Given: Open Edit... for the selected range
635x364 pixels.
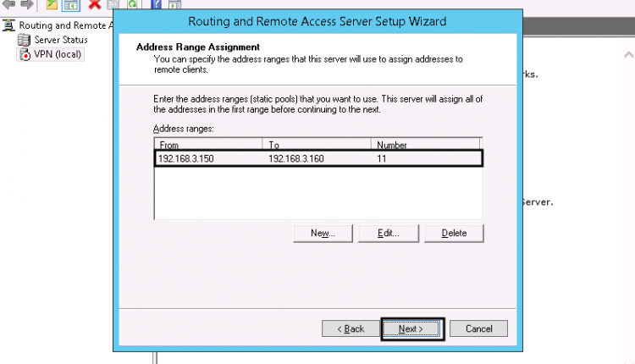Looking at the screenshot, I should click(x=388, y=233).
